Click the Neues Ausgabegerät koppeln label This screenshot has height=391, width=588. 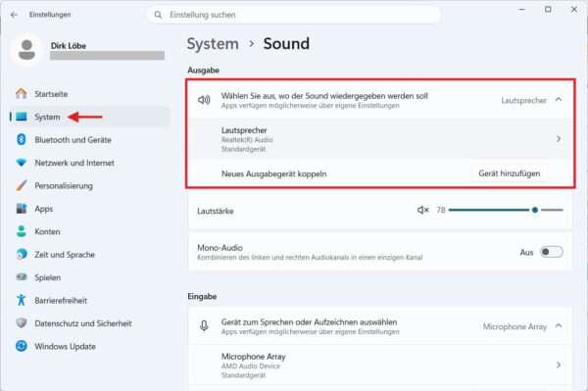click(273, 174)
